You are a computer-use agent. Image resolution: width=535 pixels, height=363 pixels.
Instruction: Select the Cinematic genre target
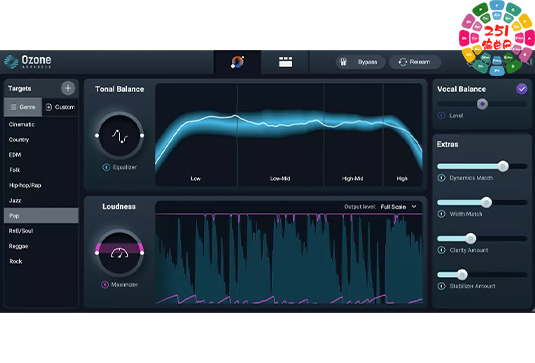pos(41,125)
